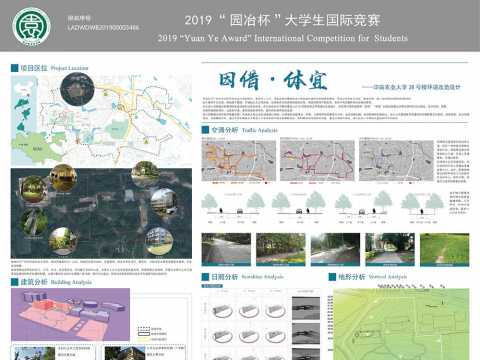Open the traffic map with blue-purple routes
This screenshot has width=480, height=360.
(396, 161)
